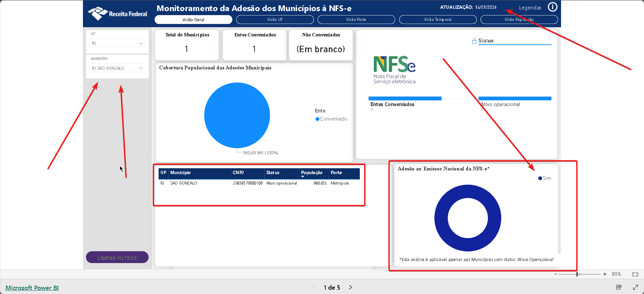644x294 pixels.
Task: Toggle the Sim legend item in donut chart
Action: (545, 178)
